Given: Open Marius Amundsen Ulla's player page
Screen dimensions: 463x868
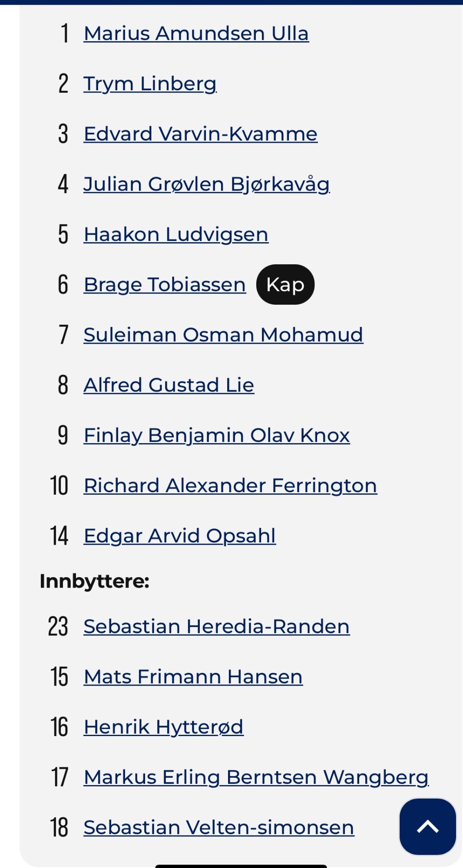Looking at the screenshot, I should coord(196,33).
